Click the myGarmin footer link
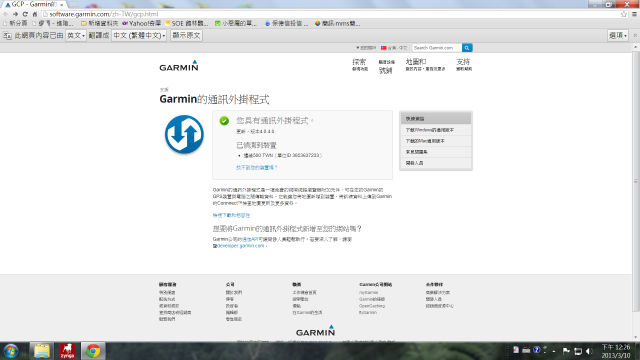Viewport: 640px width, 360px height. pyautogui.click(x=369, y=293)
